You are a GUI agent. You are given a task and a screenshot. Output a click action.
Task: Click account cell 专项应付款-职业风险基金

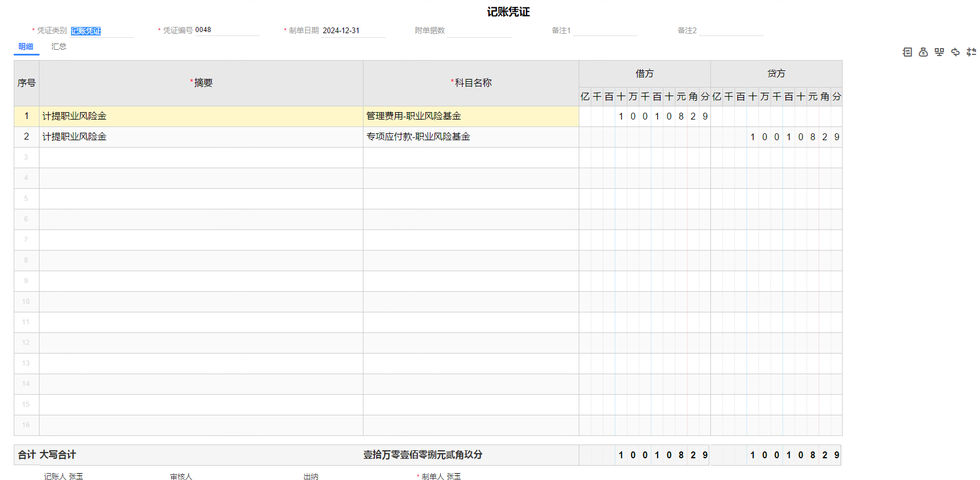click(471, 137)
